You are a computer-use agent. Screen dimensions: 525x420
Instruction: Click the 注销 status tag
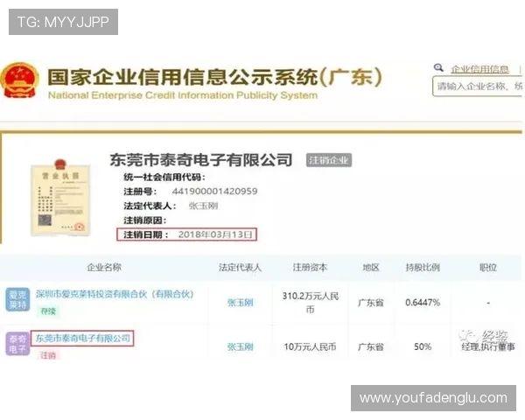(48, 354)
